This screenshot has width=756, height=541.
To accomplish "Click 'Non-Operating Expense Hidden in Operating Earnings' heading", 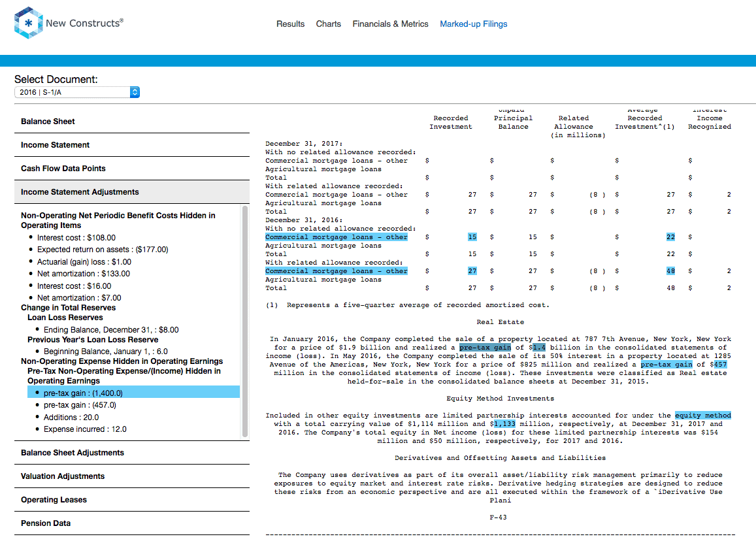I will 122,361.
